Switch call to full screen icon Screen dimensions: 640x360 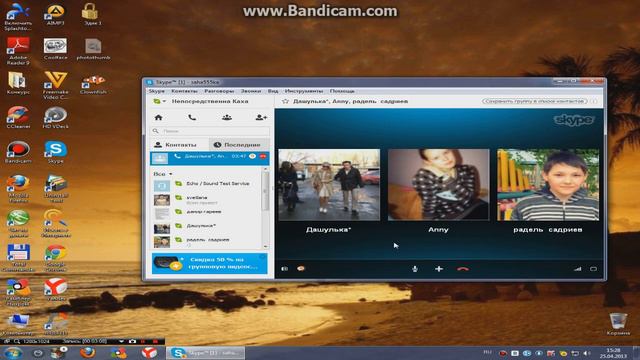coord(593,269)
